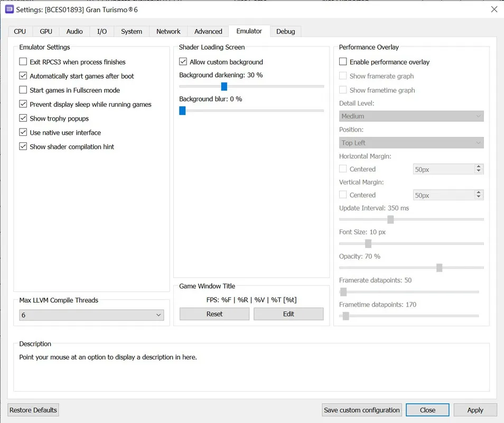Open the Position Top Left dropdown

pos(411,143)
